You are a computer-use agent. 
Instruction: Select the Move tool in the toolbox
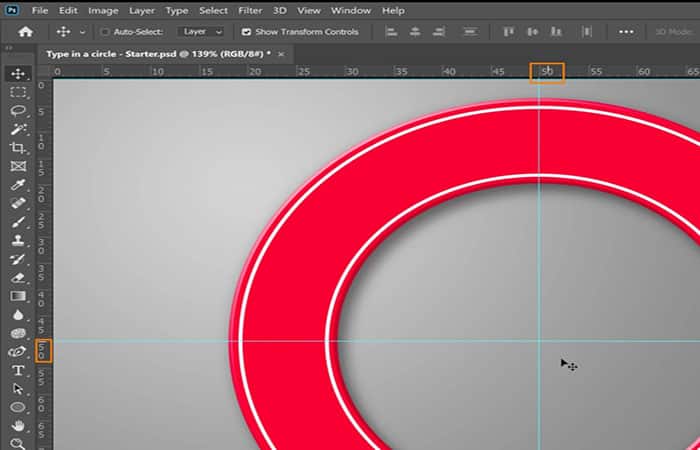(x=18, y=74)
